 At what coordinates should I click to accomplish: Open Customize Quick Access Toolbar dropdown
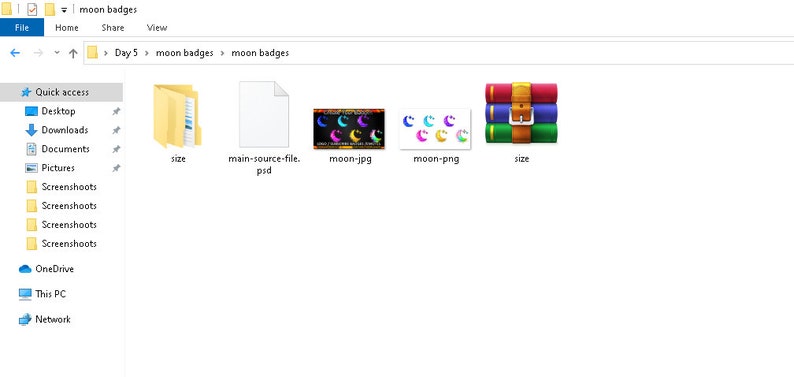tap(64, 10)
